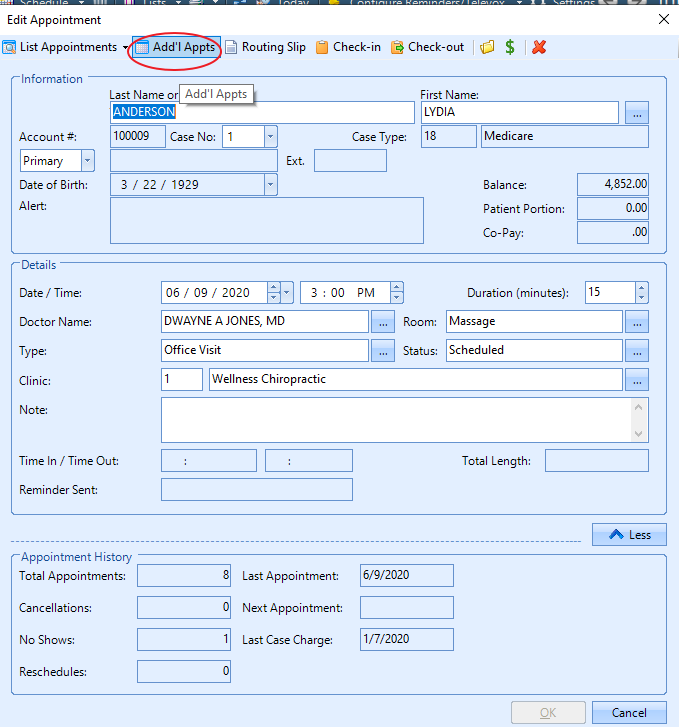
Task: Increase the Duration minutes stepper
Action: click(641, 288)
